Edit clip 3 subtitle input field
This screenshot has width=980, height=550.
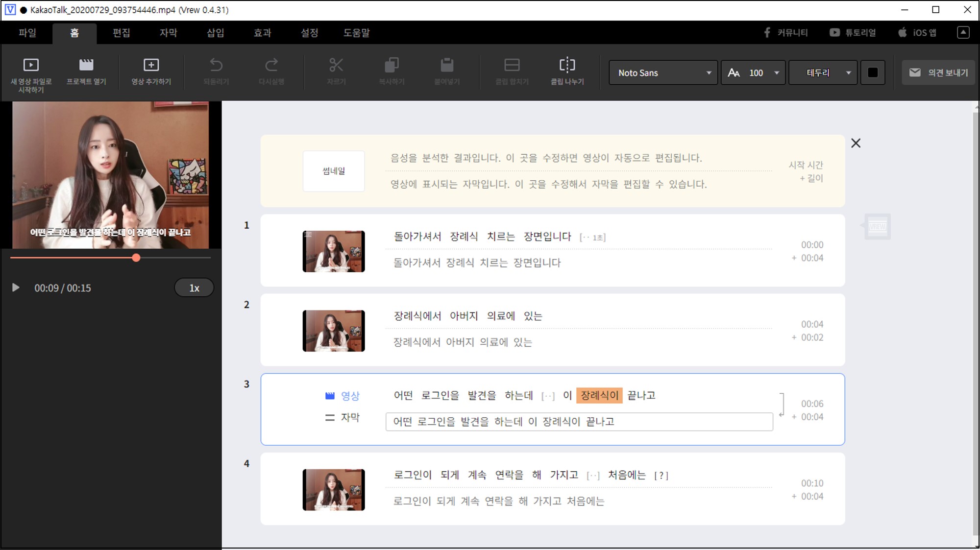[579, 422]
